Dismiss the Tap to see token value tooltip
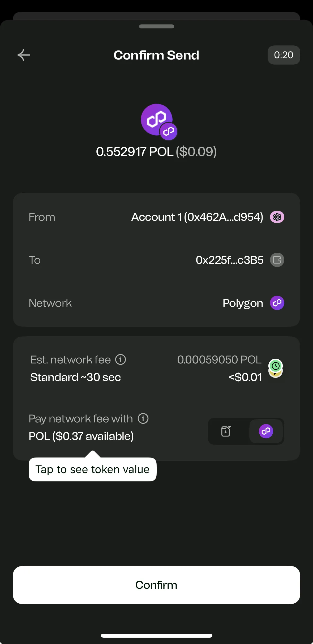The height and width of the screenshot is (644, 313). tap(92, 469)
